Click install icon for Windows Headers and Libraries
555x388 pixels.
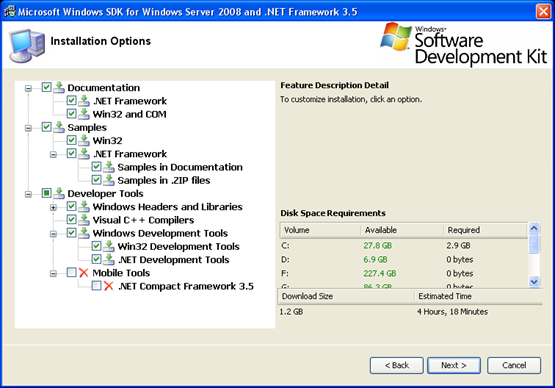pos(84,206)
